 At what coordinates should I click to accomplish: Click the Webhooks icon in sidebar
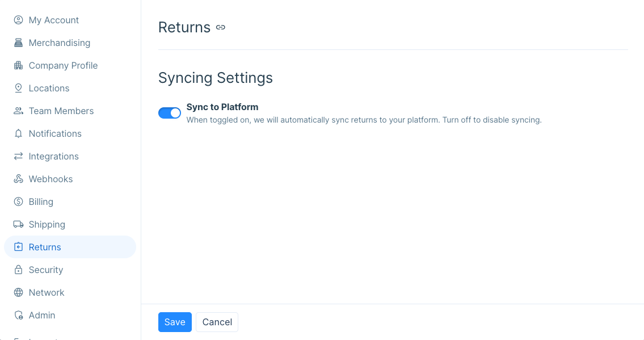click(18, 179)
